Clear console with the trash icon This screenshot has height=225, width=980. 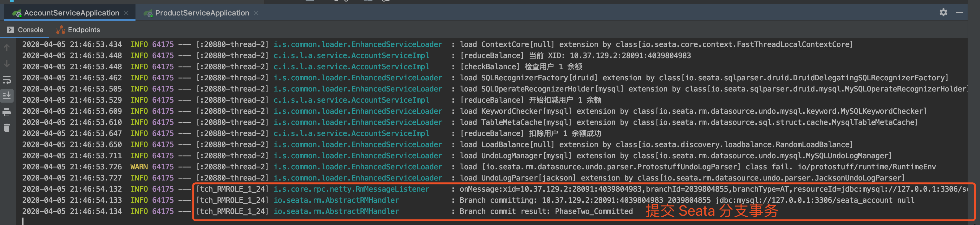pos(7,128)
